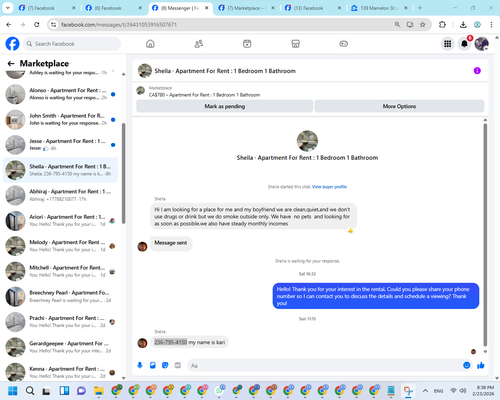This screenshot has height=400, width=500.
Task: Click the chat message scrollbar
Action: tap(485, 235)
